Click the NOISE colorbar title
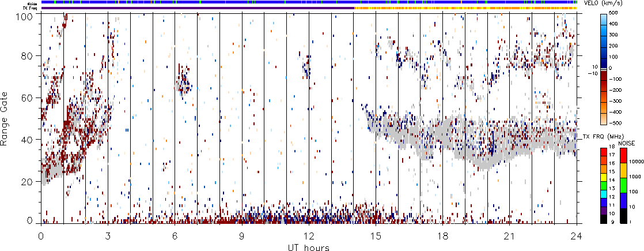The width and height of the screenshot is (644, 251). coord(626,143)
